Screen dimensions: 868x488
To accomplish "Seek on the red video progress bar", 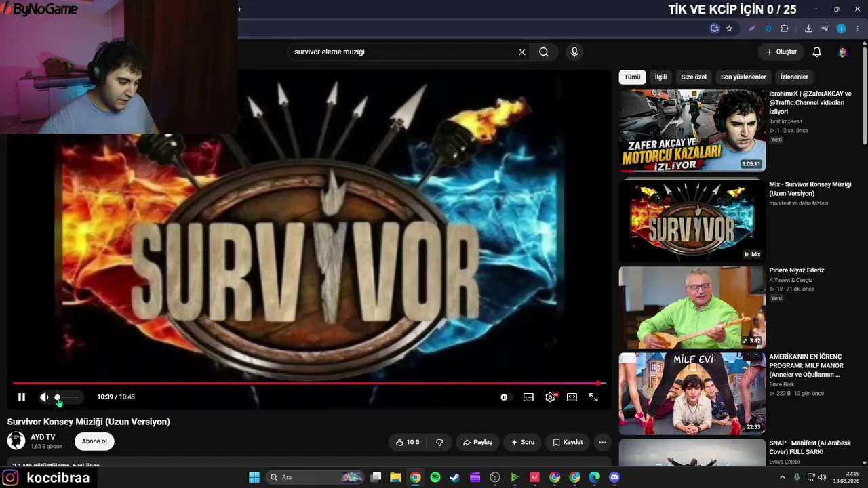I will pos(309,383).
